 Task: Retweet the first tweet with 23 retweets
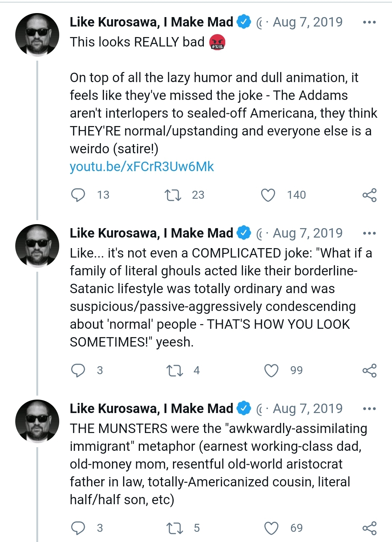click(173, 195)
